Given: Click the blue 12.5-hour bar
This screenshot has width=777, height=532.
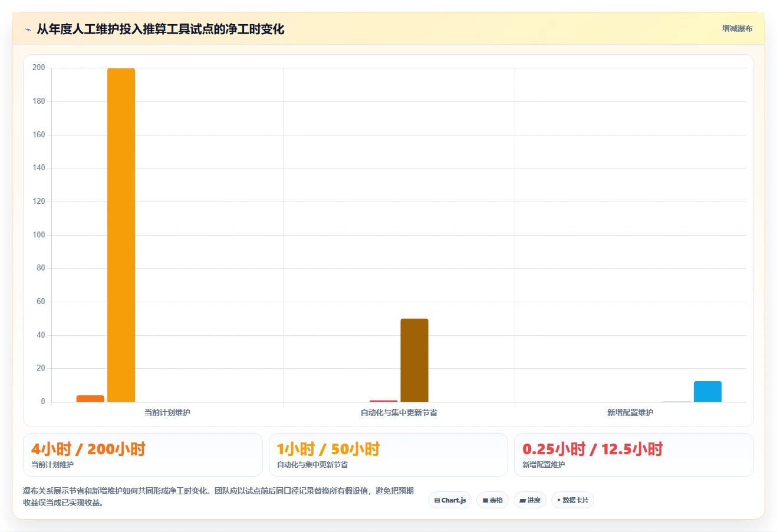Looking at the screenshot, I should pos(707,392).
